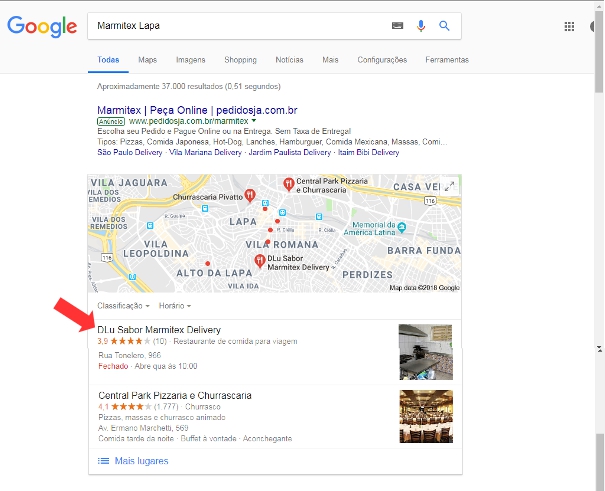Click the page vertical scrollbar thumb
This screenshot has height=491, width=605.
[599, 52]
